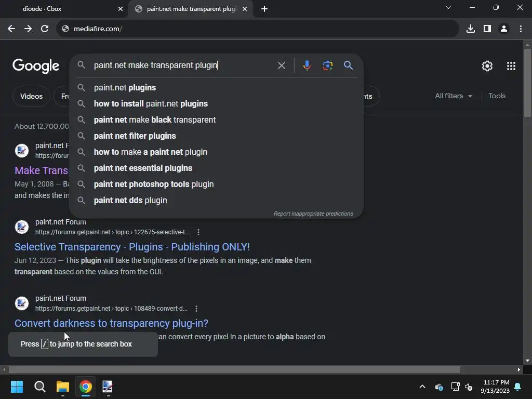The image size is (532, 399).
Task: Open Convert darkness to transparency plug-in link
Action: click(x=111, y=323)
